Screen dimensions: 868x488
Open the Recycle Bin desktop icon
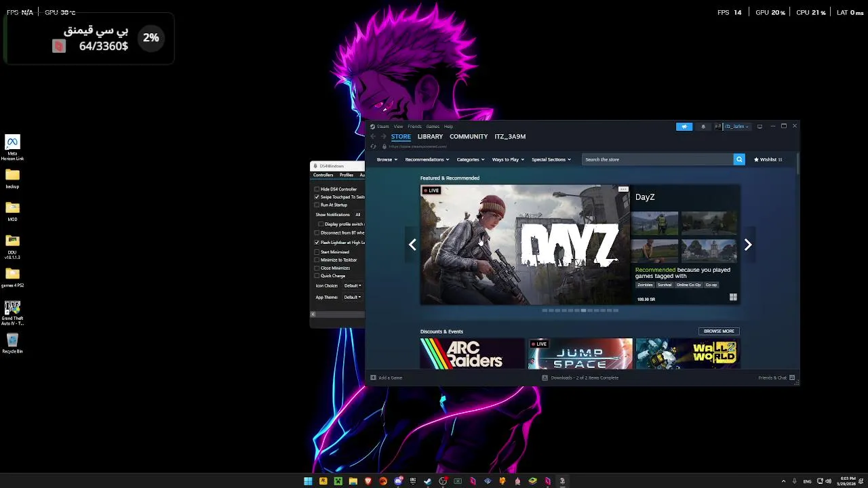click(x=12, y=343)
